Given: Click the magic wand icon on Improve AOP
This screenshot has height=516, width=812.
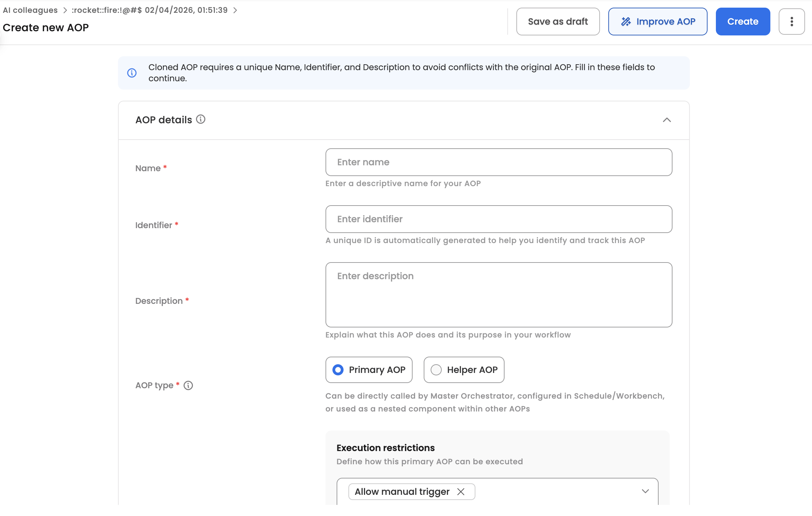Looking at the screenshot, I should coord(626,22).
